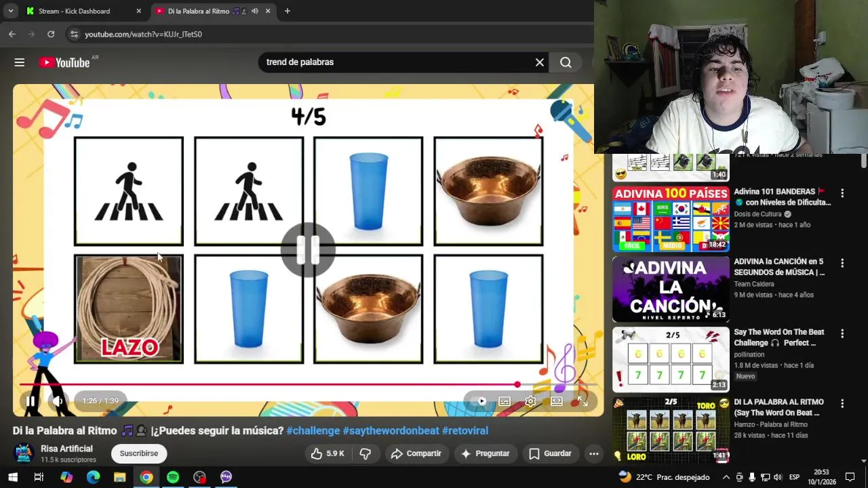This screenshot has width=868, height=488.
Task: Open the TORO LORO thumbnail
Action: [x=671, y=430]
